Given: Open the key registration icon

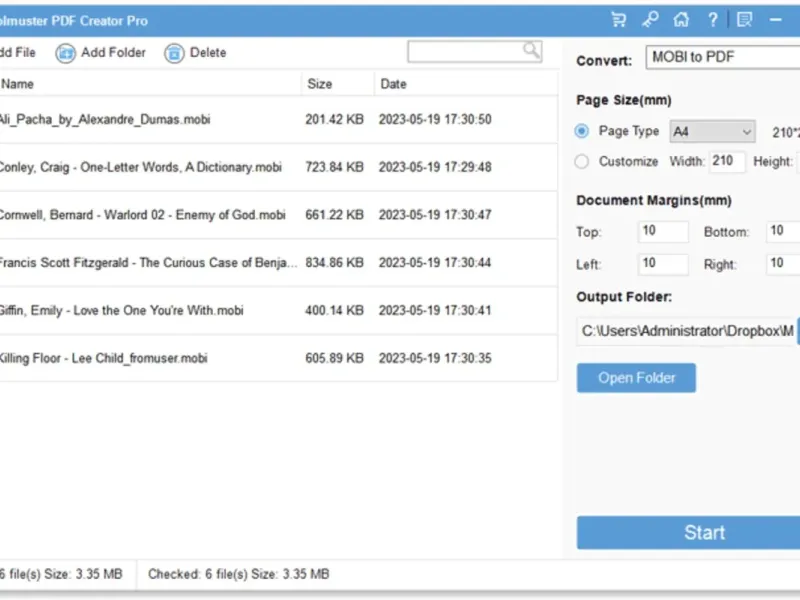Looking at the screenshot, I should 650,19.
